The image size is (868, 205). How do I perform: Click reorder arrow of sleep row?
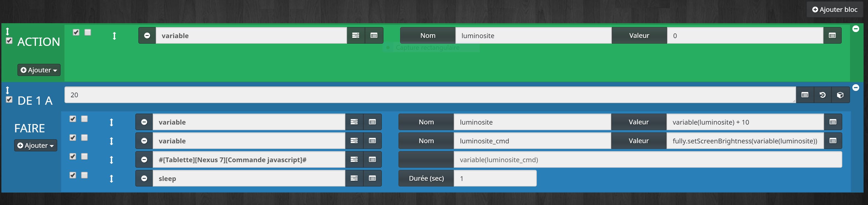pos(111,179)
